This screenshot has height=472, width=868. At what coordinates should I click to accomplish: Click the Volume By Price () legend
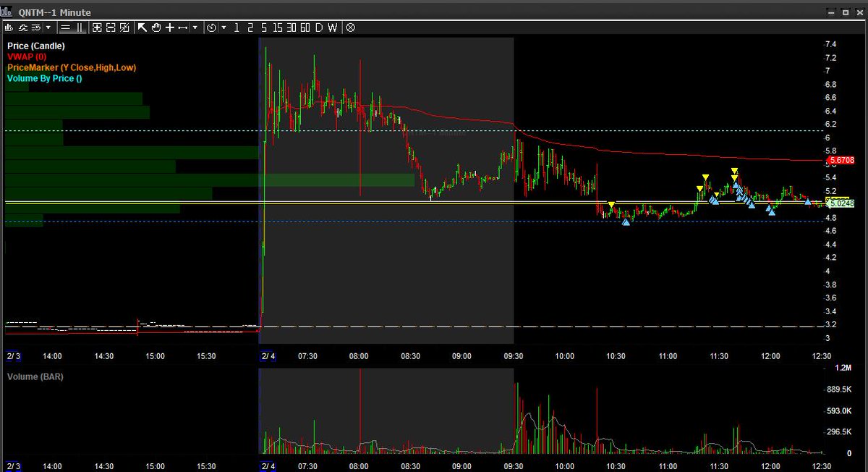44,78
